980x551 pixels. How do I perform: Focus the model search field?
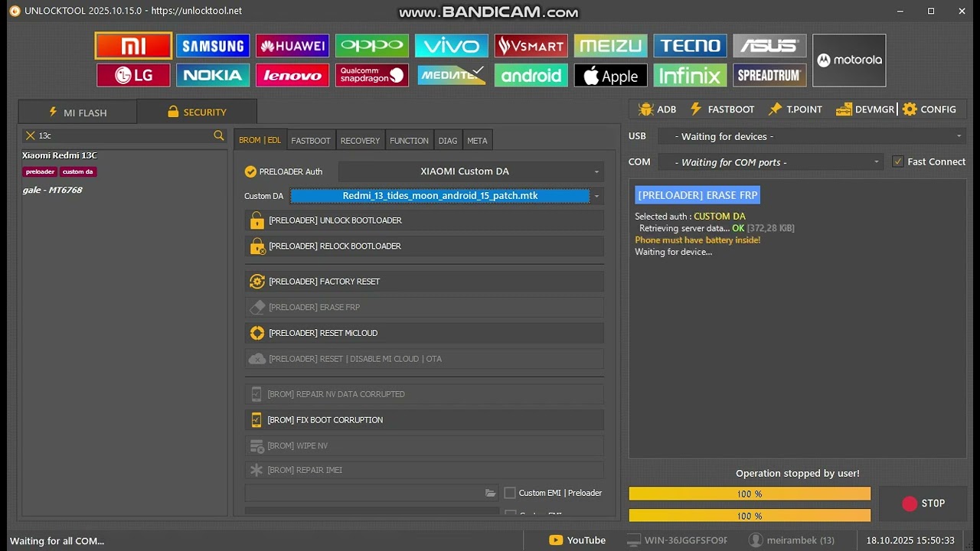click(125, 135)
